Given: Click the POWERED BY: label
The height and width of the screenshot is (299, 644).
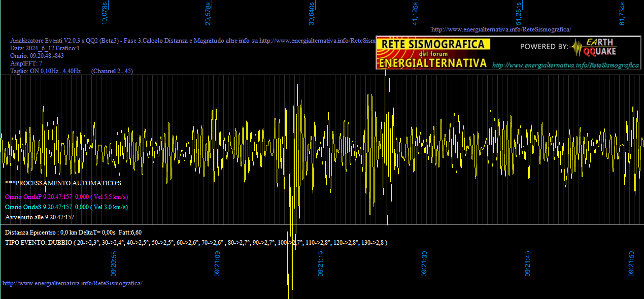Looking at the screenshot, I should point(545,47).
